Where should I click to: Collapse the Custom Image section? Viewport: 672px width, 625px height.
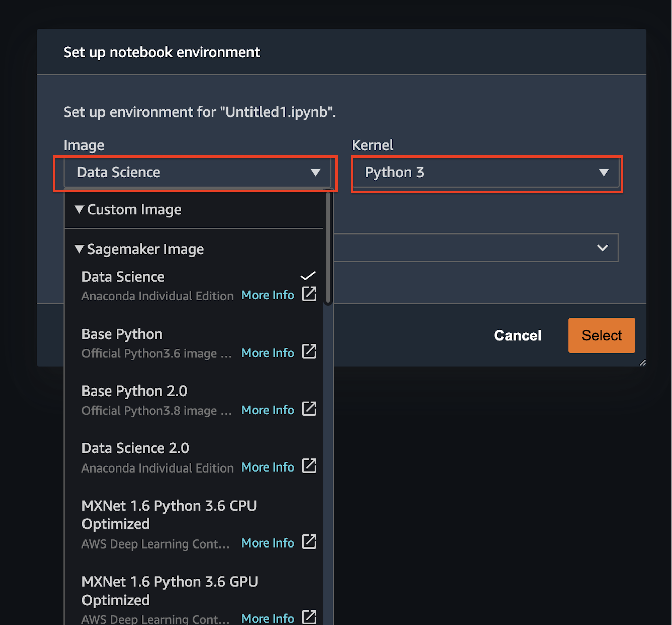(x=79, y=210)
